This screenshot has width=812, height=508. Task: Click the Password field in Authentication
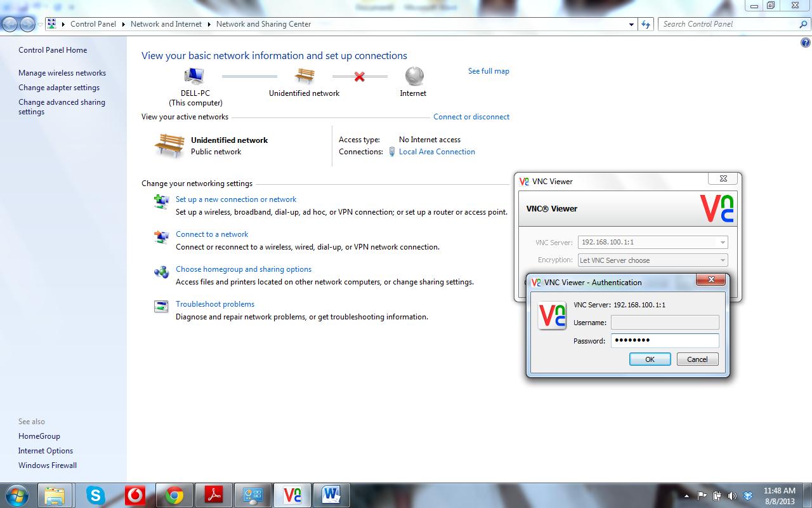665,340
